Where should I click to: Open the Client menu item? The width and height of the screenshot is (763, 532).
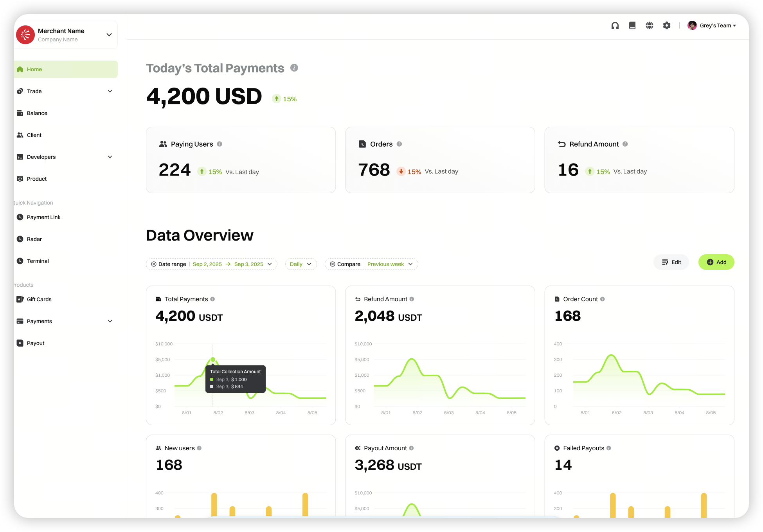point(34,135)
